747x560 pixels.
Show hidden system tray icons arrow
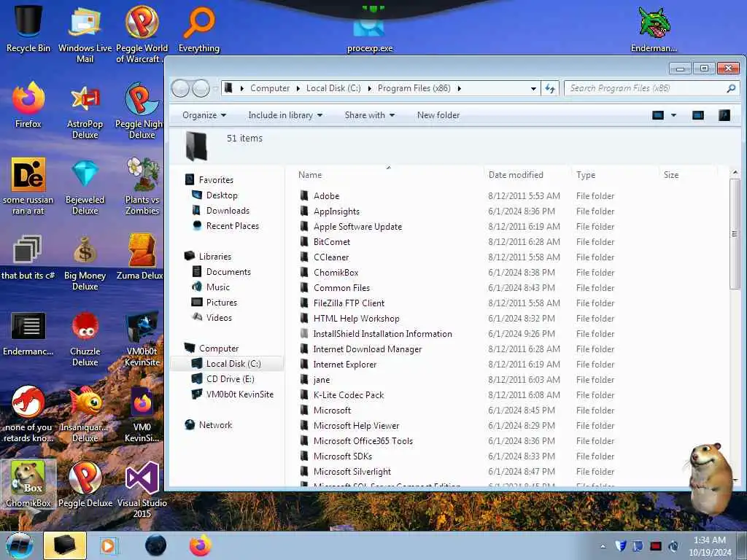tap(603, 546)
